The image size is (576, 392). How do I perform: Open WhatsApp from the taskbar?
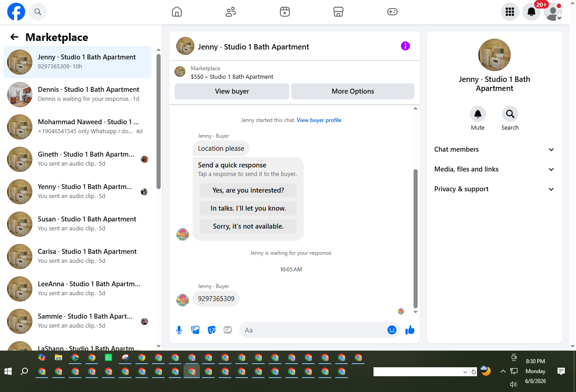(x=108, y=358)
